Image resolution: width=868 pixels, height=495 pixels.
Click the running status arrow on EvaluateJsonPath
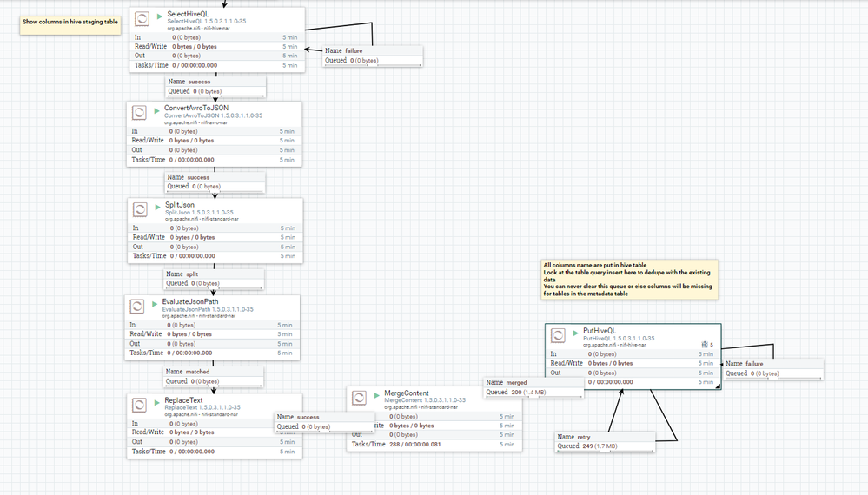tap(155, 304)
